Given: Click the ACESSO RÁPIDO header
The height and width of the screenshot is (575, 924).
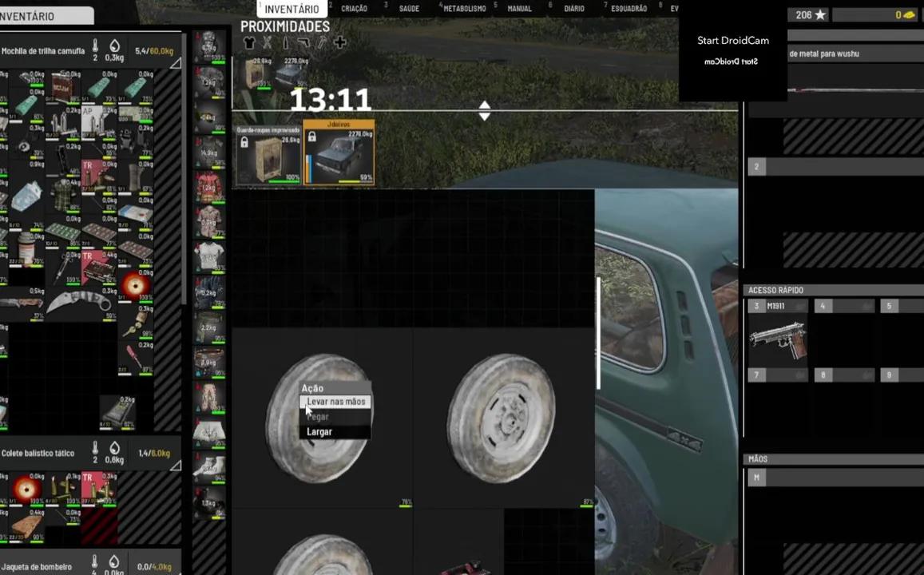Looking at the screenshot, I should tap(834, 290).
